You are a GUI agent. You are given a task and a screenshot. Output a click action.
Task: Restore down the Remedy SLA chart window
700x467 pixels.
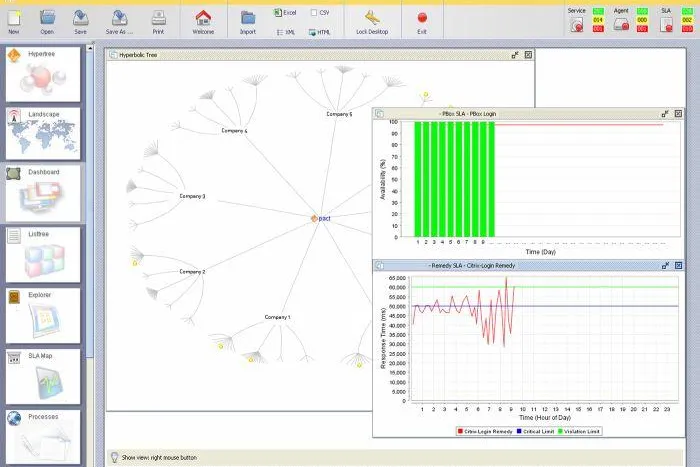(x=665, y=266)
